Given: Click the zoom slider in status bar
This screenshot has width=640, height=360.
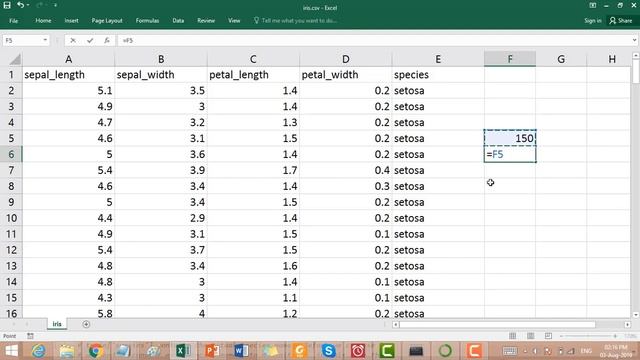Looking at the screenshot, I should point(588,336).
